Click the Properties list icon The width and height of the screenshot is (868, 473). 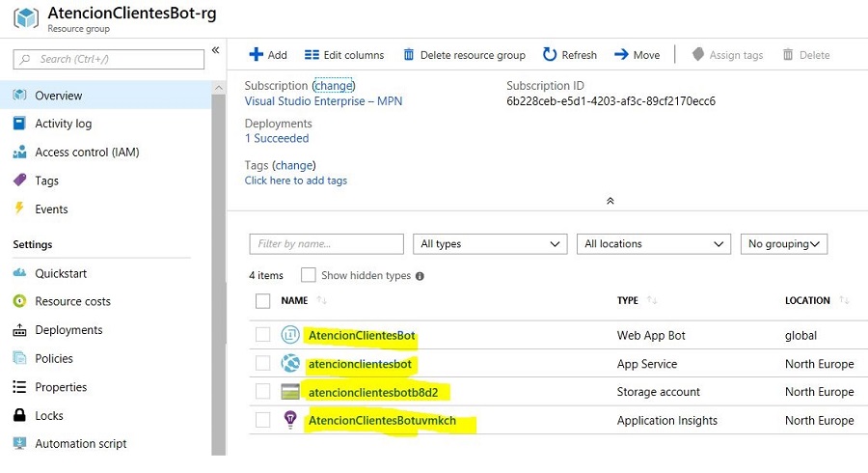click(19, 386)
